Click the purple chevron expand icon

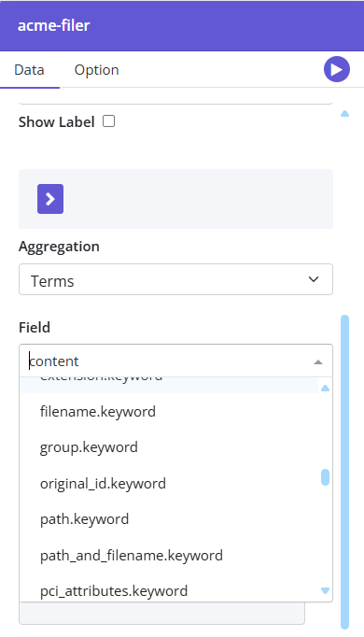click(50, 199)
